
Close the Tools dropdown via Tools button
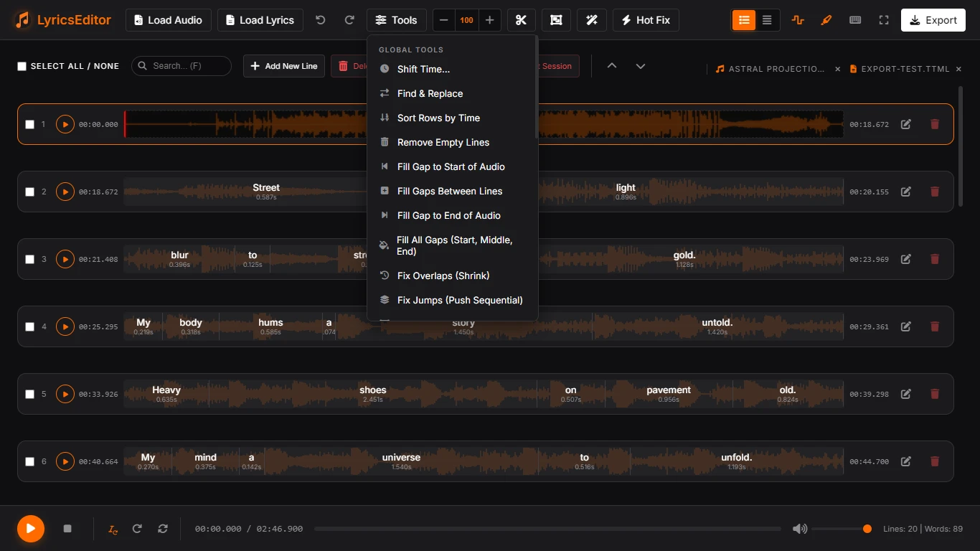tap(397, 20)
